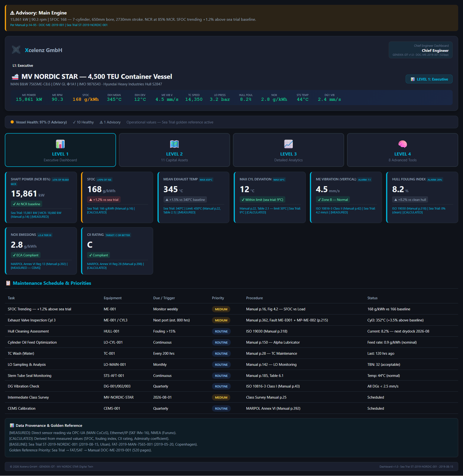463x476 pixels.
Task: Switch to LEVEL 3 Detailed Analytics
Action: [x=289, y=150]
